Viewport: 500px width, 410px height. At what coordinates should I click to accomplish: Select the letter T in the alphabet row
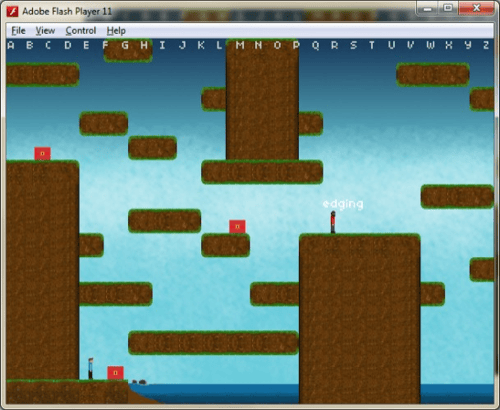click(x=372, y=45)
